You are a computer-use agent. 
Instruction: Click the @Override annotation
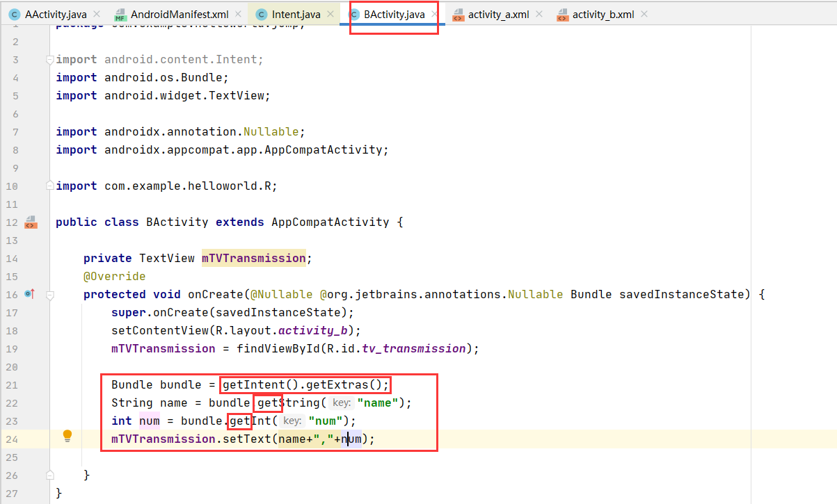tap(115, 277)
